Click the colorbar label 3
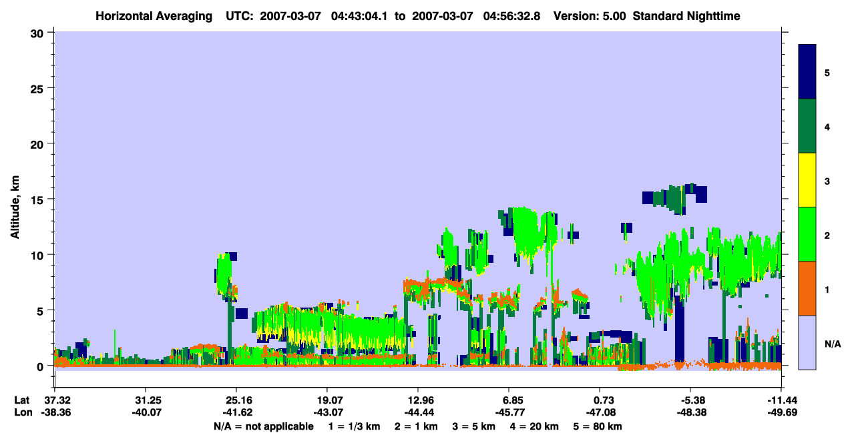 coord(827,181)
